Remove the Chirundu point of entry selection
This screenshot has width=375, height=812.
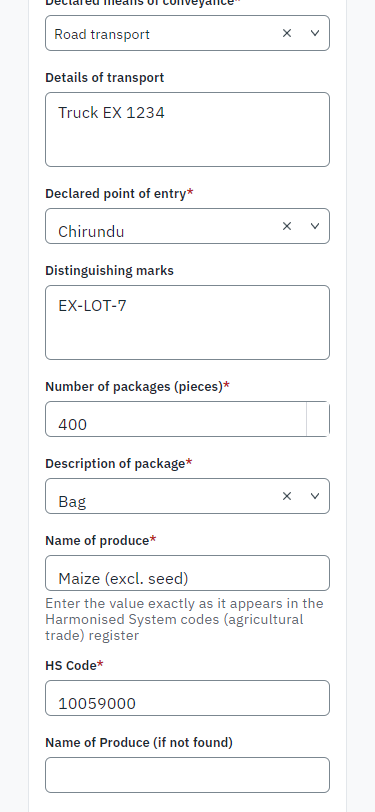(x=287, y=226)
